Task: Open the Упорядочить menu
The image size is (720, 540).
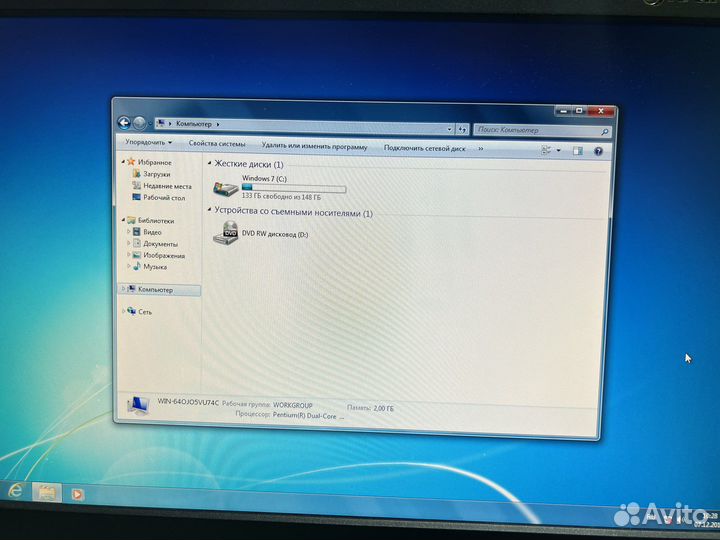Action: point(148,142)
